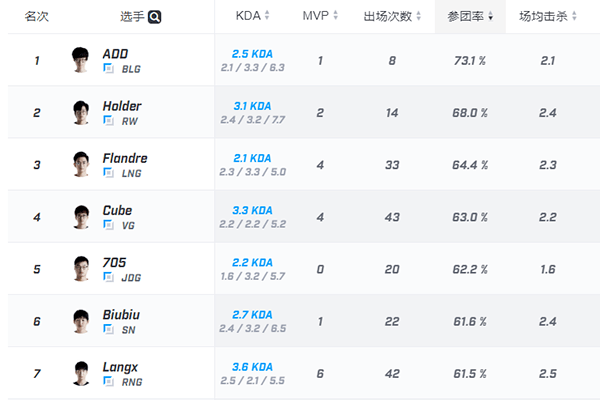
Task: Click the RW team logo icon
Action: point(108,120)
